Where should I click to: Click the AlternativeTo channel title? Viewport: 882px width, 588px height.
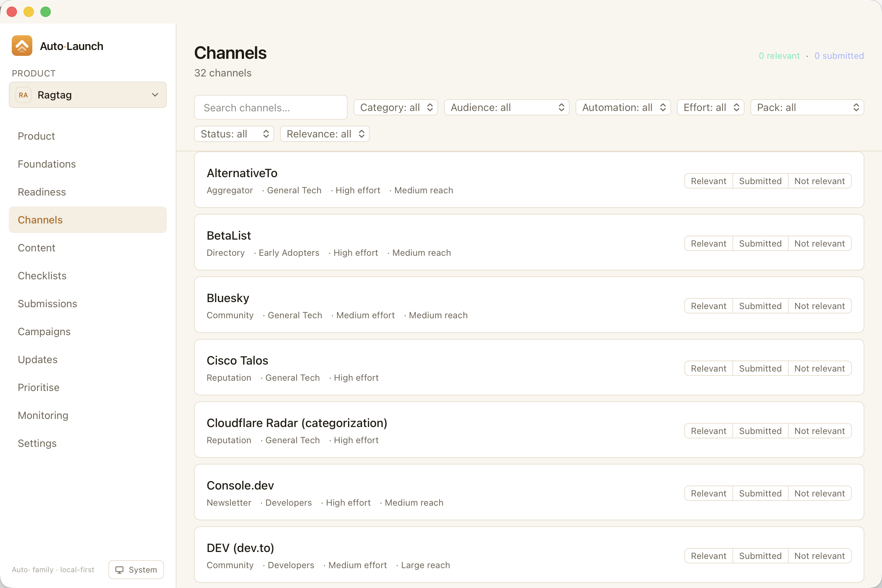[x=242, y=173]
